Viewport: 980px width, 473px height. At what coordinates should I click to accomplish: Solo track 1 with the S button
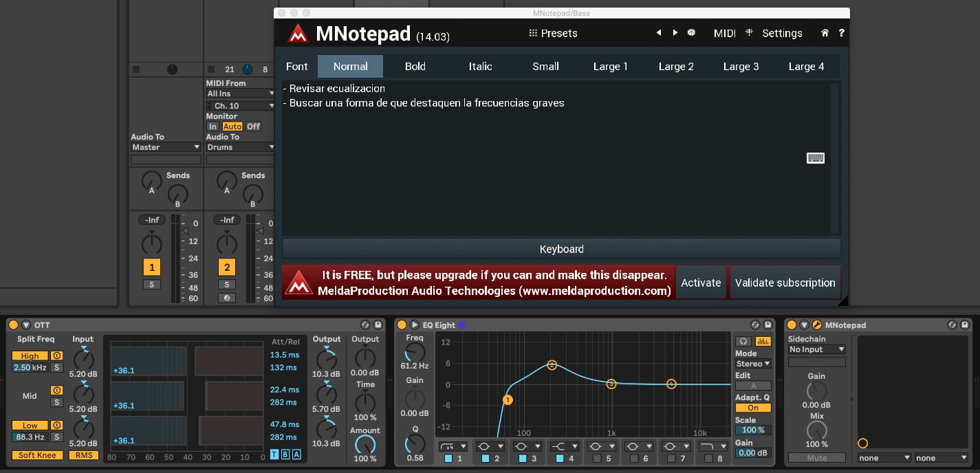(x=151, y=285)
